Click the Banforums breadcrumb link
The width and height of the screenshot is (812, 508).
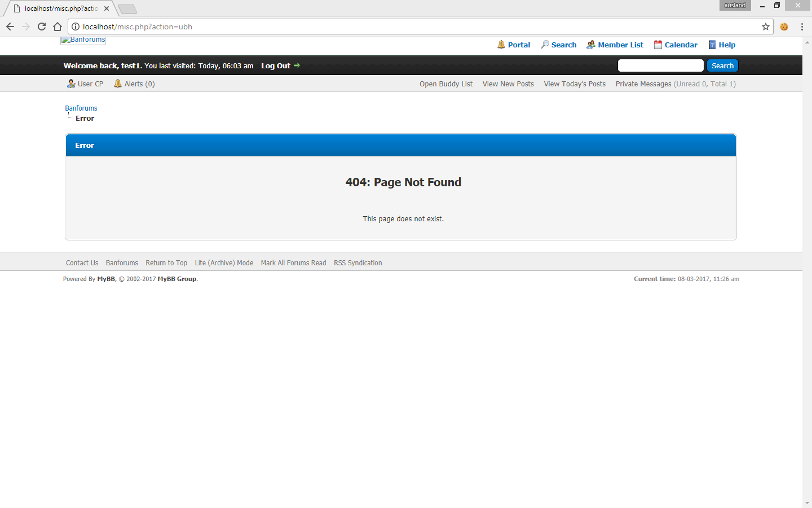point(81,108)
